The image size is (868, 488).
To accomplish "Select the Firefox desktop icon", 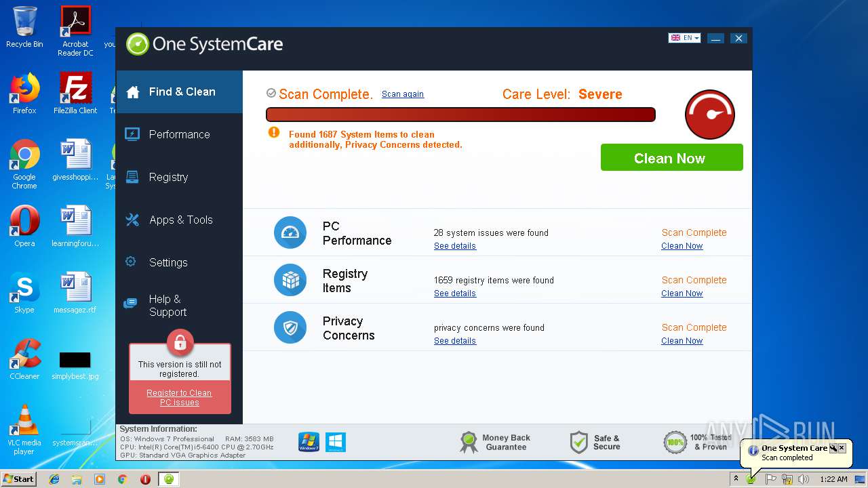I will (x=24, y=94).
